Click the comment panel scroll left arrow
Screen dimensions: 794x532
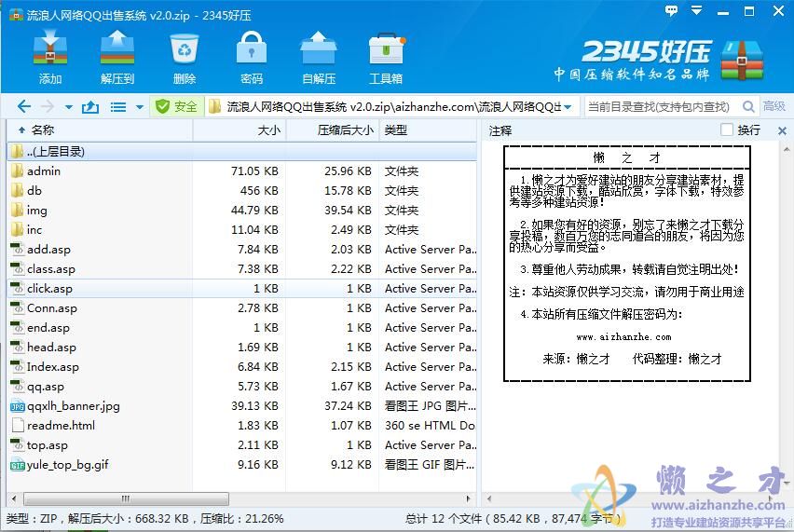(x=488, y=498)
